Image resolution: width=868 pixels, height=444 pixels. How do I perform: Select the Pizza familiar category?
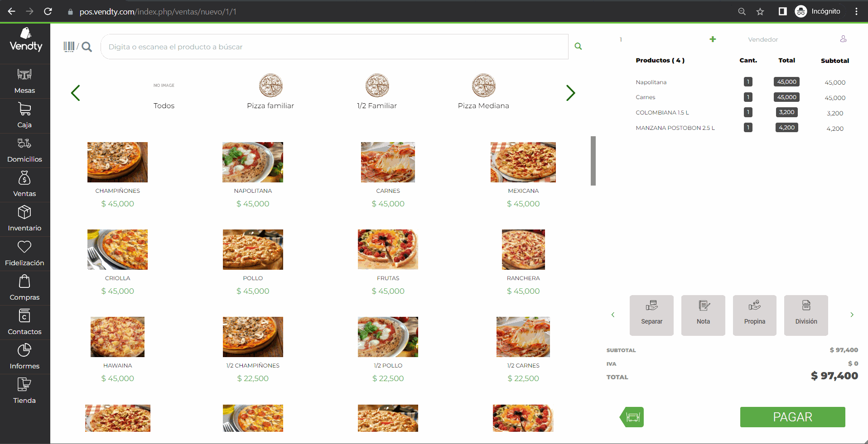(x=270, y=92)
